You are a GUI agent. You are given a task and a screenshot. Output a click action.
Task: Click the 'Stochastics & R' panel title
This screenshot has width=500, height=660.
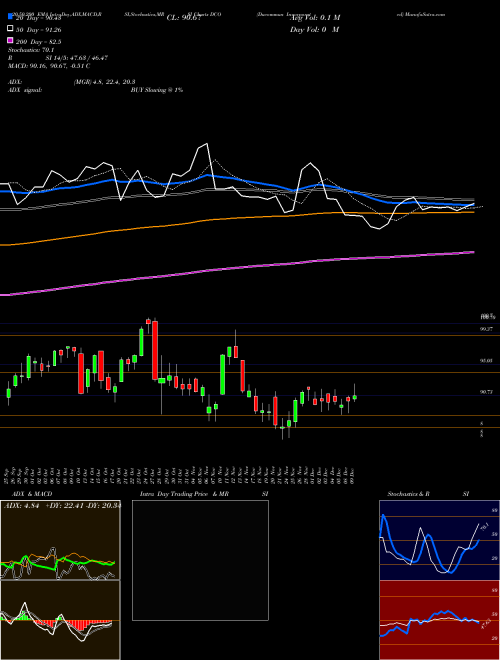coord(409,494)
